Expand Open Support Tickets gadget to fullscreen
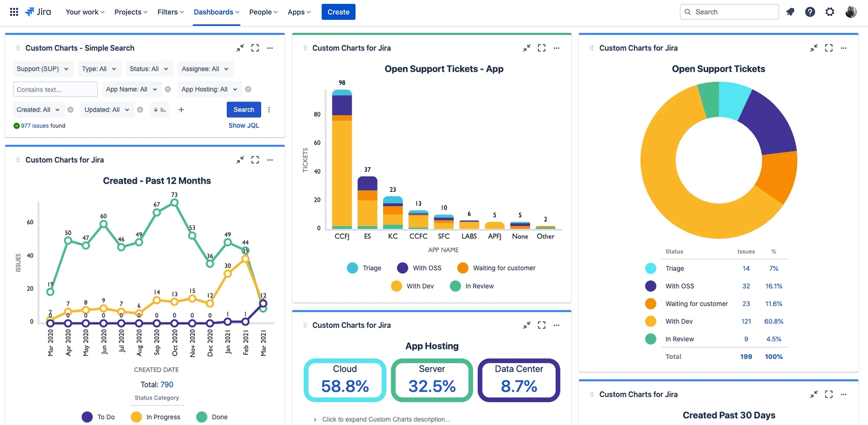Image resolution: width=868 pixels, height=425 pixels. click(x=829, y=48)
